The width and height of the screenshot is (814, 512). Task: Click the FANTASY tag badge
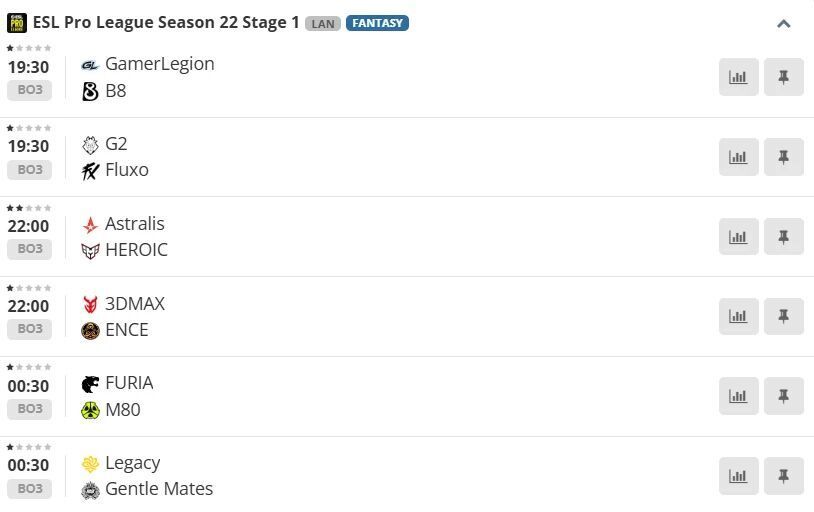(377, 23)
